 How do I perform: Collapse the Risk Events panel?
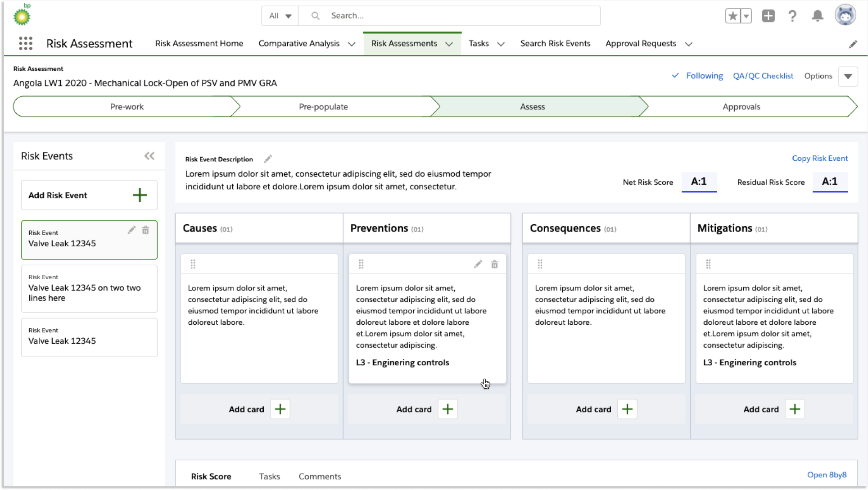[x=149, y=156]
